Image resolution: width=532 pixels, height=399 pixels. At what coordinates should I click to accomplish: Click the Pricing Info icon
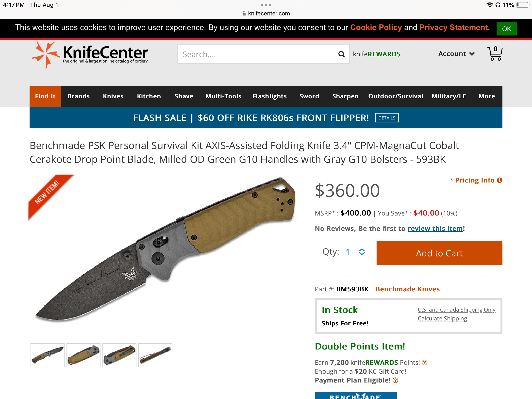[500, 180]
